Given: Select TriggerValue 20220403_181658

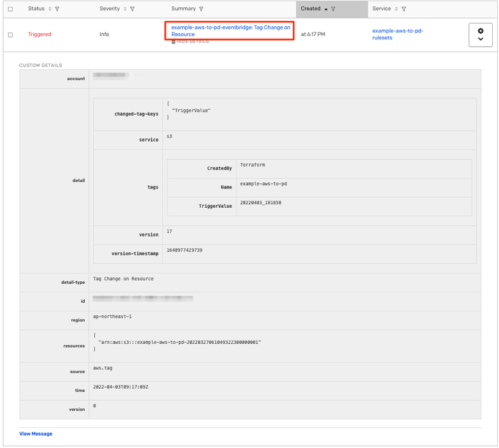Looking at the screenshot, I should pyautogui.click(x=261, y=203).
